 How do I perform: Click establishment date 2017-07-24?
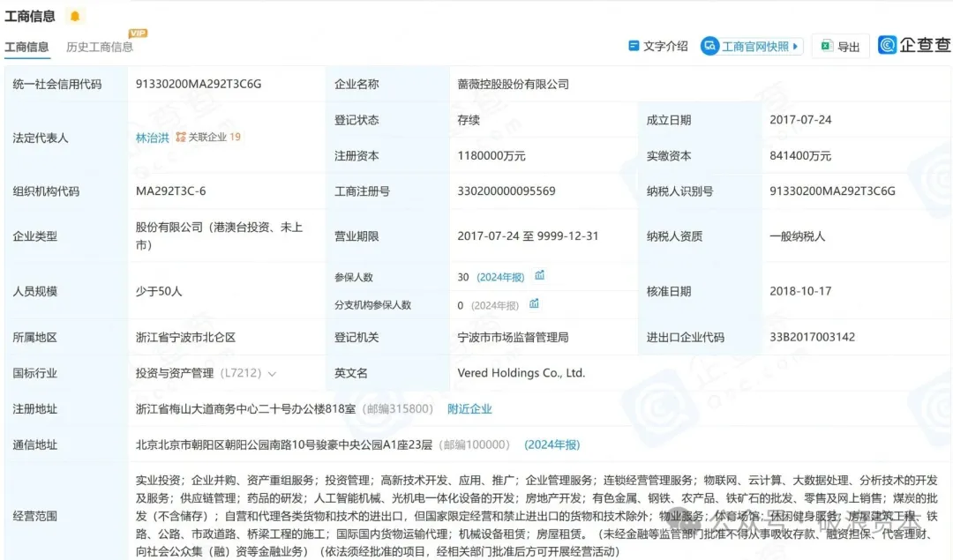click(x=800, y=120)
